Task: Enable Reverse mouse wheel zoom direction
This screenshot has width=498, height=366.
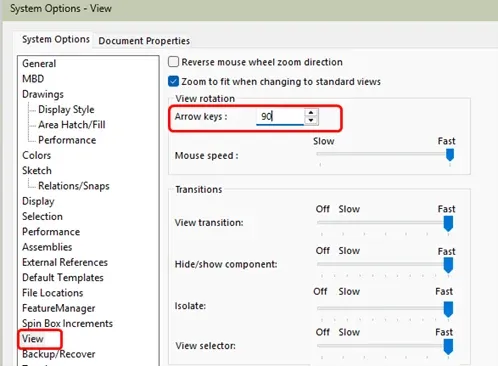Action: (x=173, y=62)
